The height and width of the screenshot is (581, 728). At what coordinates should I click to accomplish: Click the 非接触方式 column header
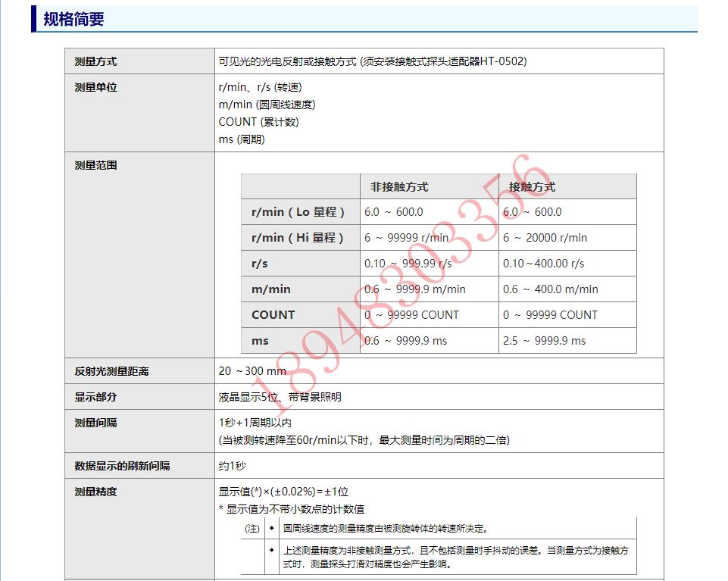tap(399, 187)
